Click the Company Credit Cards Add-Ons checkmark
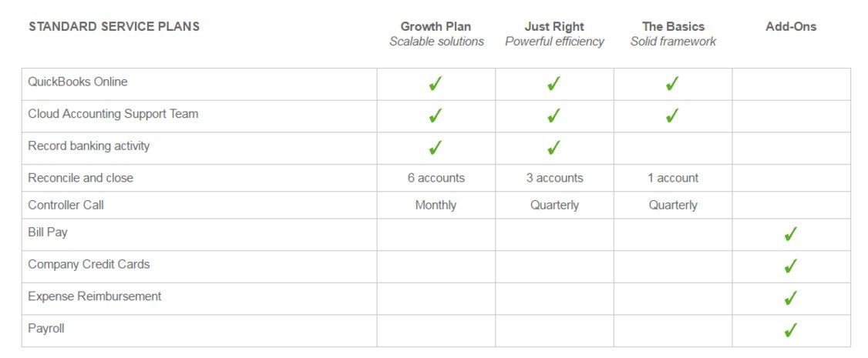The width and height of the screenshot is (868, 358). [791, 266]
